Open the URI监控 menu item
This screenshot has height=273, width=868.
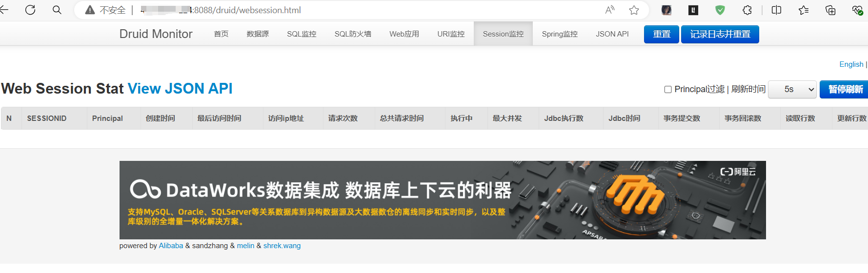point(451,34)
